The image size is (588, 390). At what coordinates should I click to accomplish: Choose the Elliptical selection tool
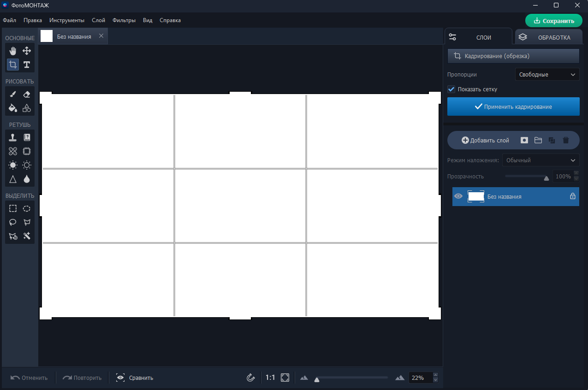(x=27, y=208)
